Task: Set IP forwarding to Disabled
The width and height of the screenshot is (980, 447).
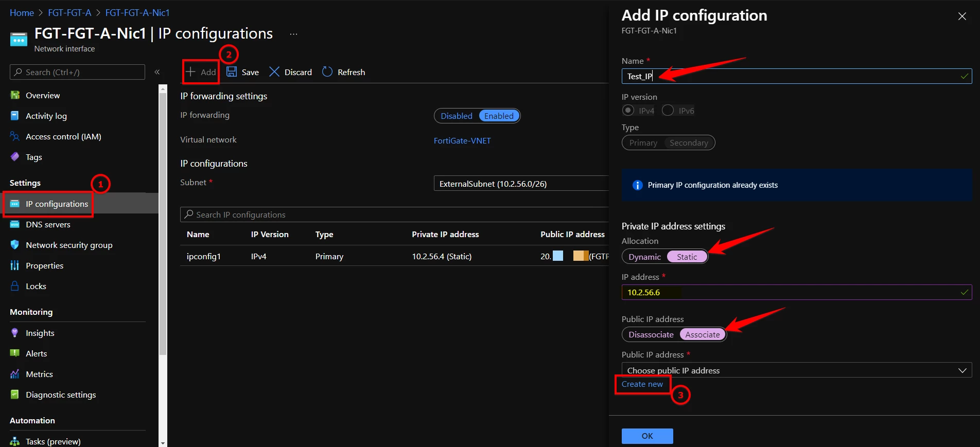Action: pos(457,116)
